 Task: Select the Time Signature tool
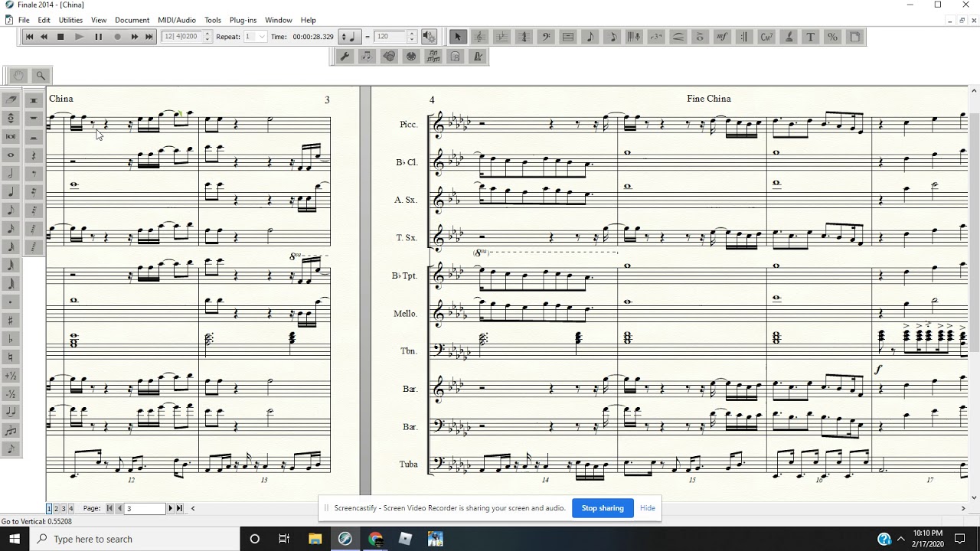click(x=524, y=36)
